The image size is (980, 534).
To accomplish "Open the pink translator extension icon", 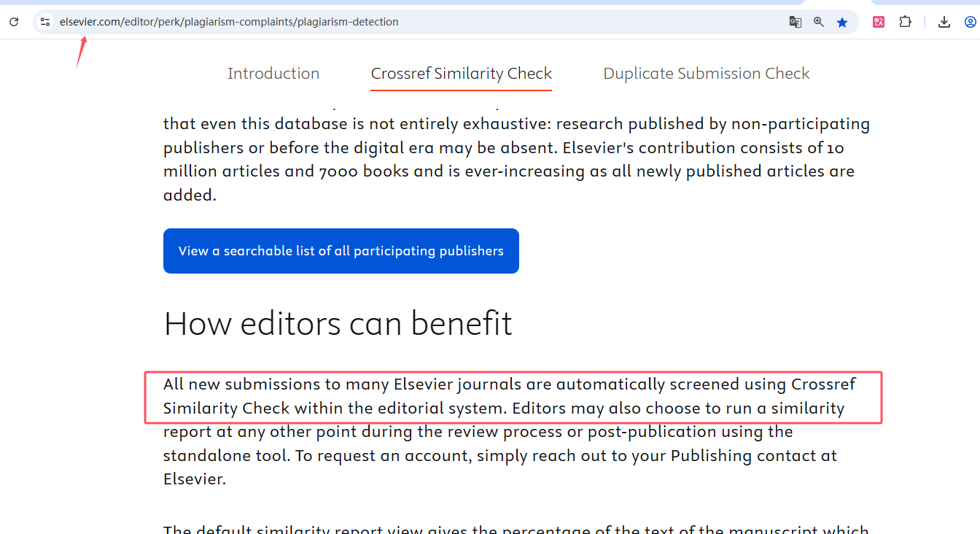I will 879,22.
